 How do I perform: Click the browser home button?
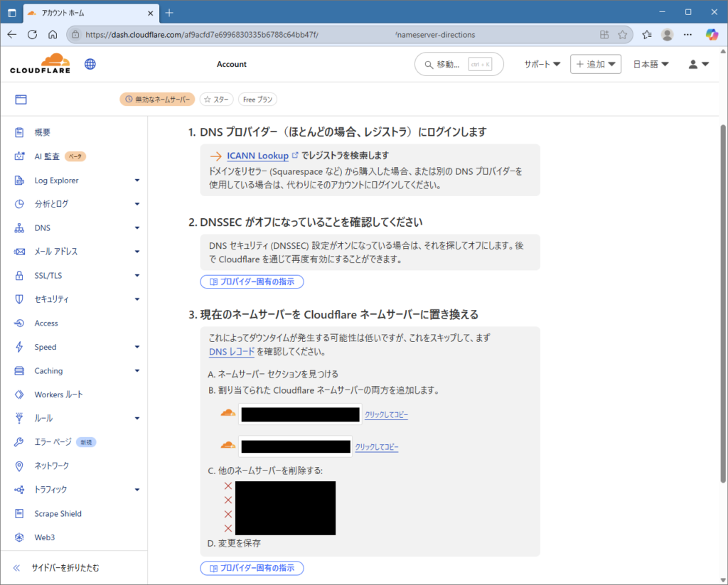coord(53,34)
